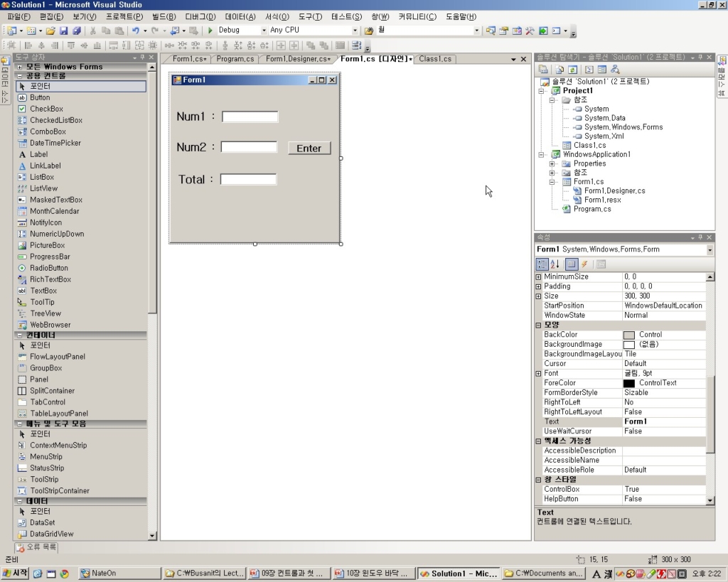Collapse the Form1.cs node in Solution Explorer
Viewport: 728px width, 582px height.
tap(552, 182)
